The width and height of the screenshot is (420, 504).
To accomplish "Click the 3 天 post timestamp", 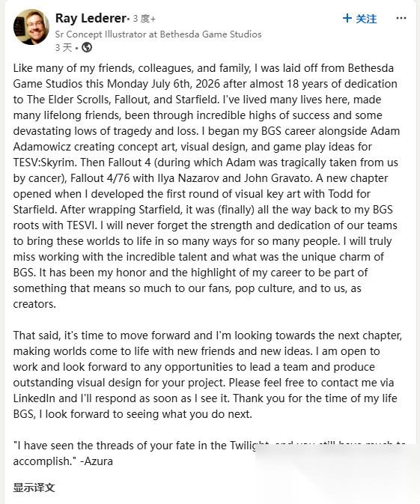I will point(64,48).
